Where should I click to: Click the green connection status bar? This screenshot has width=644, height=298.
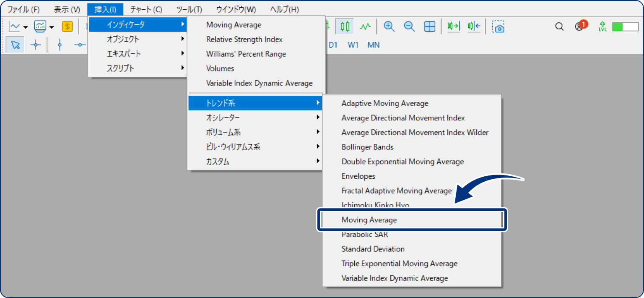point(625,27)
